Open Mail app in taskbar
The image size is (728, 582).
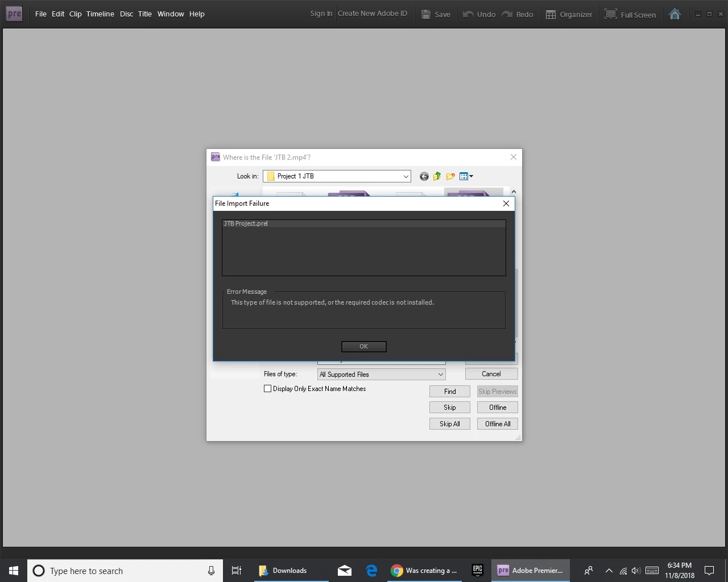(x=345, y=571)
